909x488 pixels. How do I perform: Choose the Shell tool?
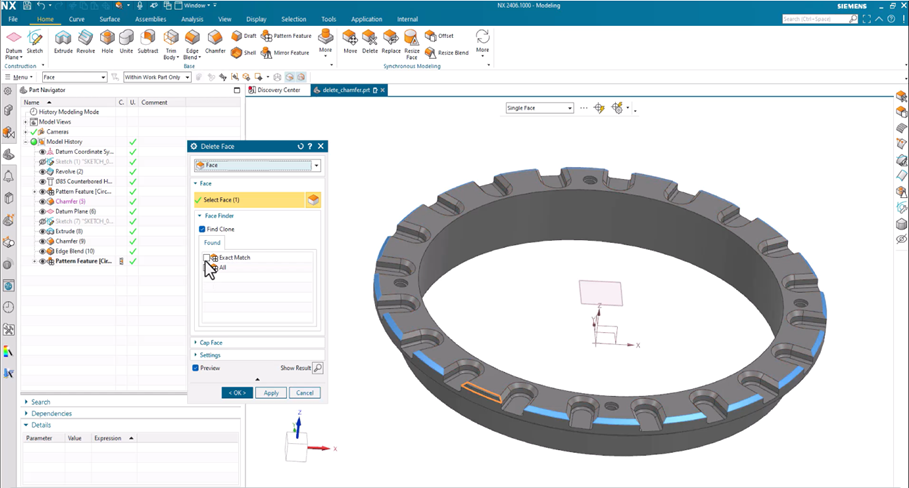click(243, 53)
